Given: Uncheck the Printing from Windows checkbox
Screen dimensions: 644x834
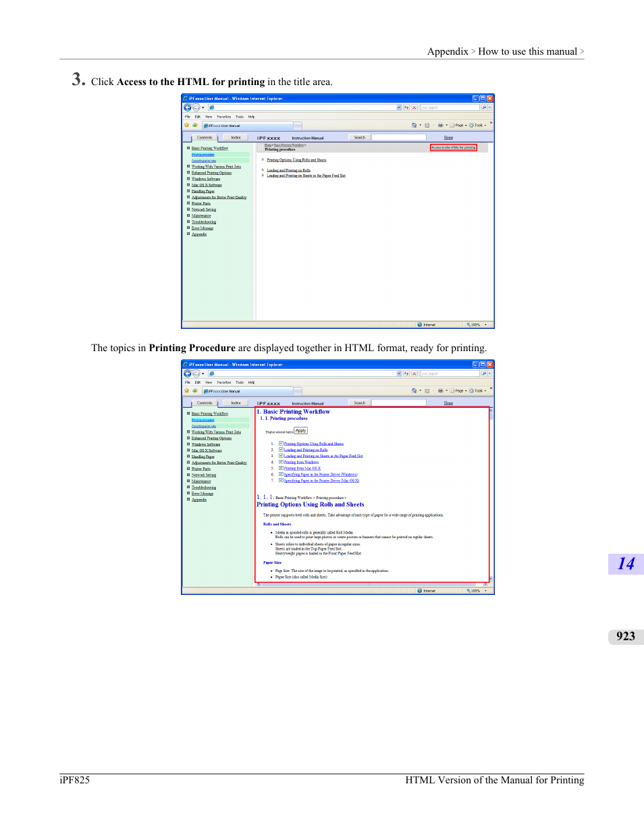Looking at the screenshot, I should 281,462.
